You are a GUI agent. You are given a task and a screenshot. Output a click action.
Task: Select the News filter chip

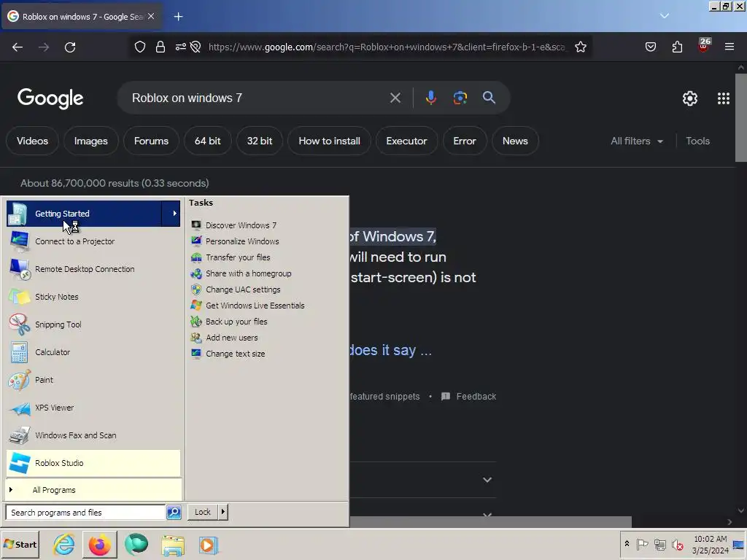[515, 141]
